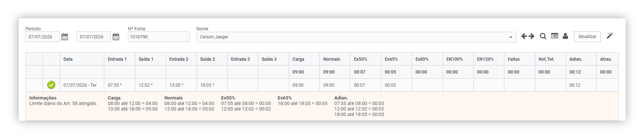Open the start date calendar picker
The image size is (644, 139).
coord(65,37)
